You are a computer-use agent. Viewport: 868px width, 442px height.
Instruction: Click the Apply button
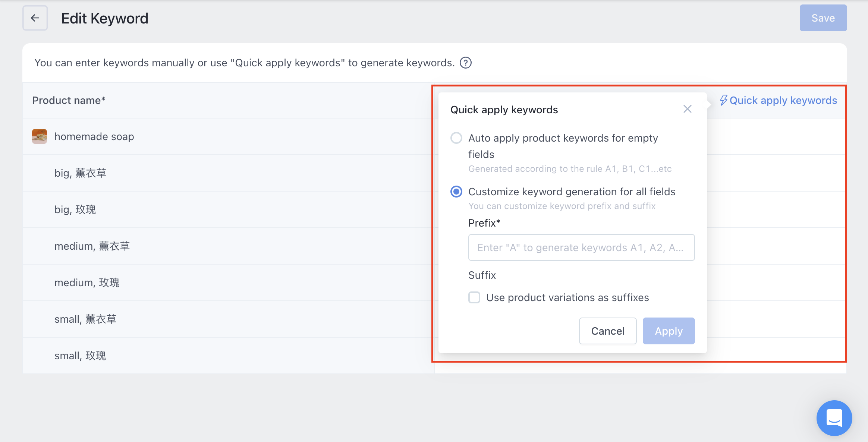pos(669,331)
